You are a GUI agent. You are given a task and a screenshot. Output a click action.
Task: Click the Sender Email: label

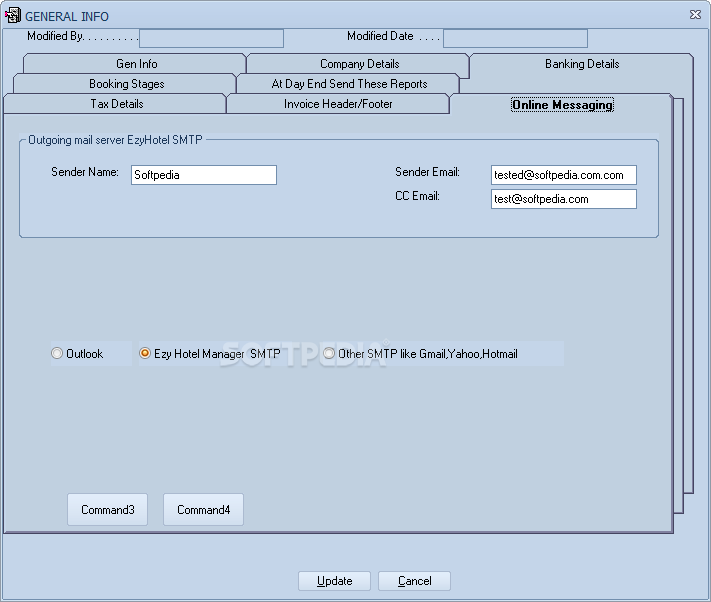(x=427, y=172)
